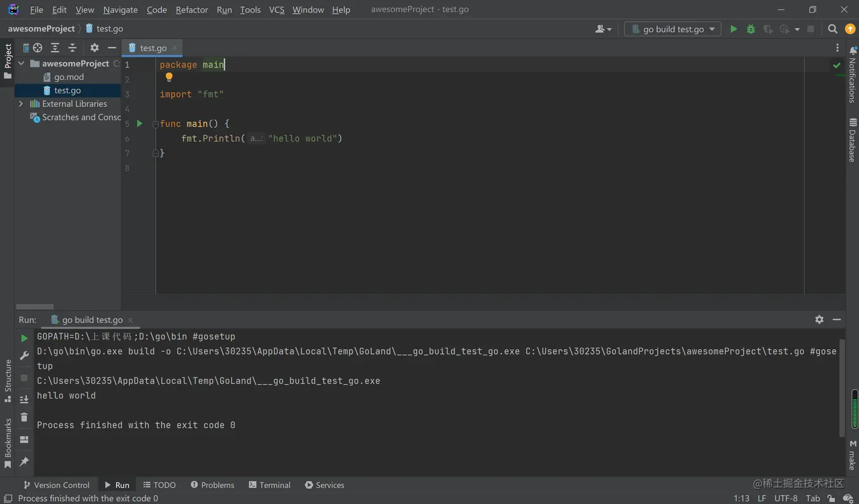This screenshot has height=504, width=859.
Task: Click the green run gutter arrow beside func main
Action: tap(140, 123)
